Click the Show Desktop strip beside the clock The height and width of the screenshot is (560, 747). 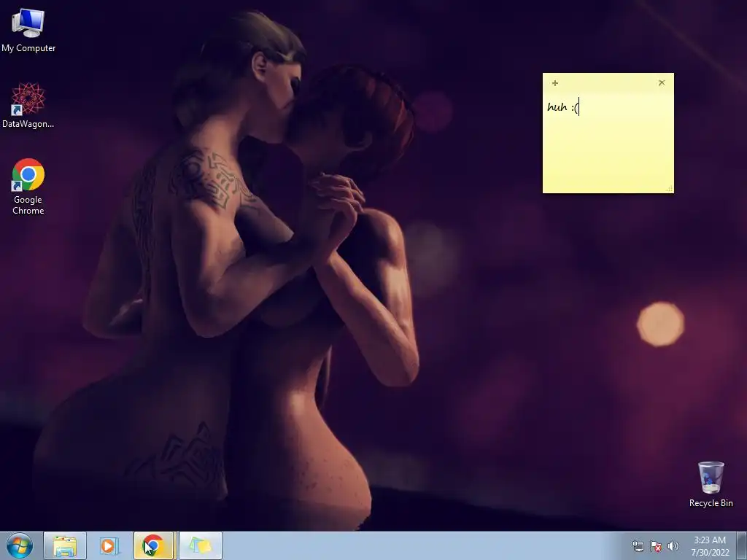pos(743,545)
